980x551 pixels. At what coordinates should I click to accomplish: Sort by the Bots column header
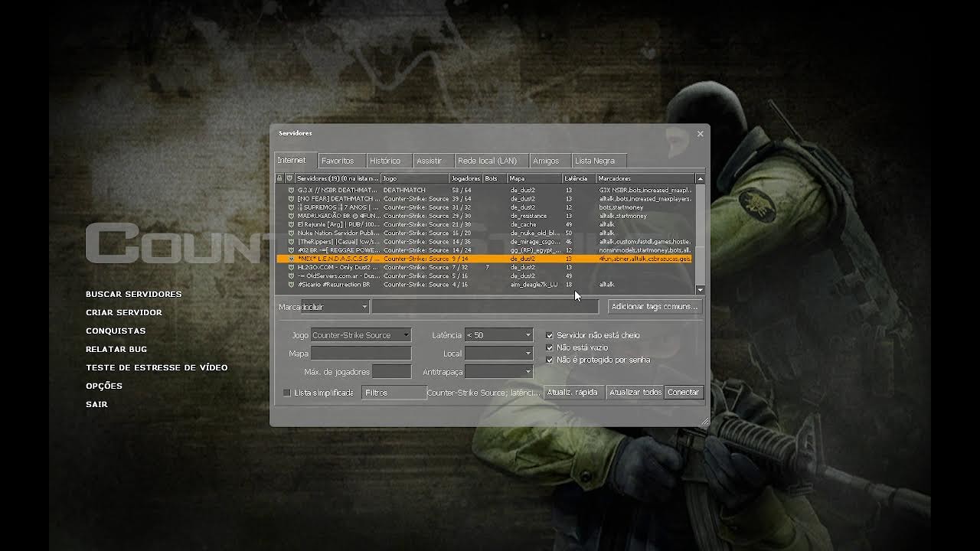click(496, 178)
